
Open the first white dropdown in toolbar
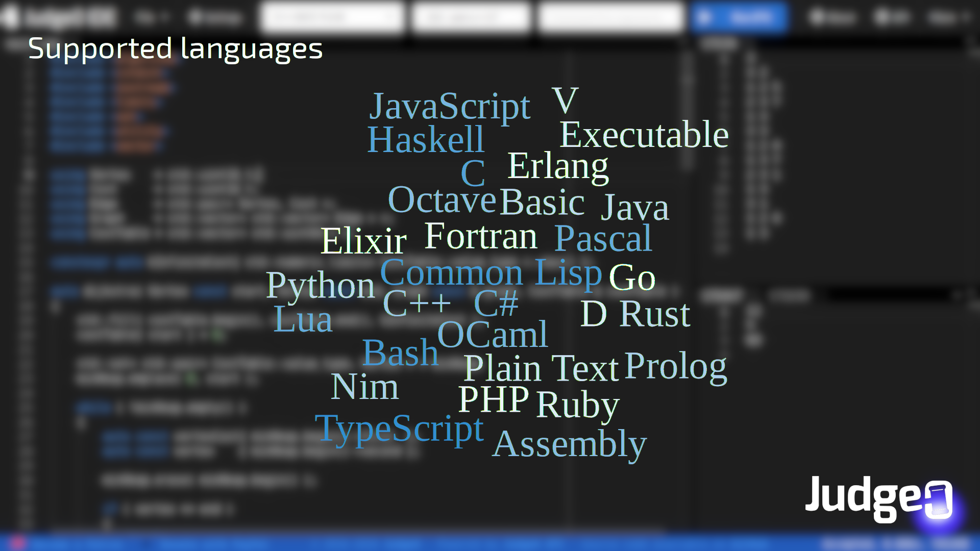pos(332,17)
